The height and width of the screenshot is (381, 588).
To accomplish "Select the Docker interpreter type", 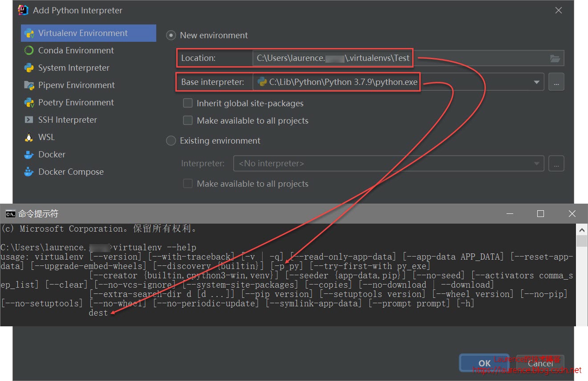I will (89, 155).
